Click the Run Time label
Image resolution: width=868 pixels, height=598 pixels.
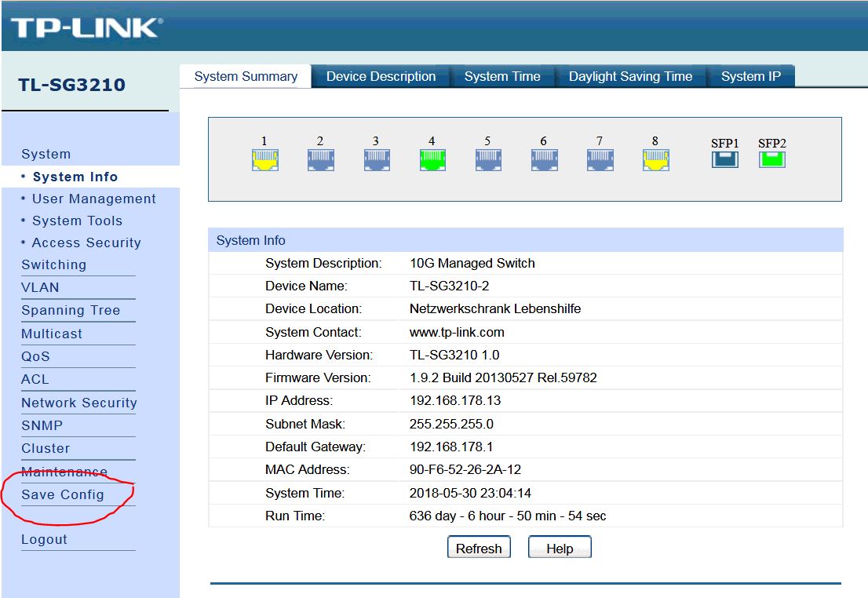click(295, 516)
